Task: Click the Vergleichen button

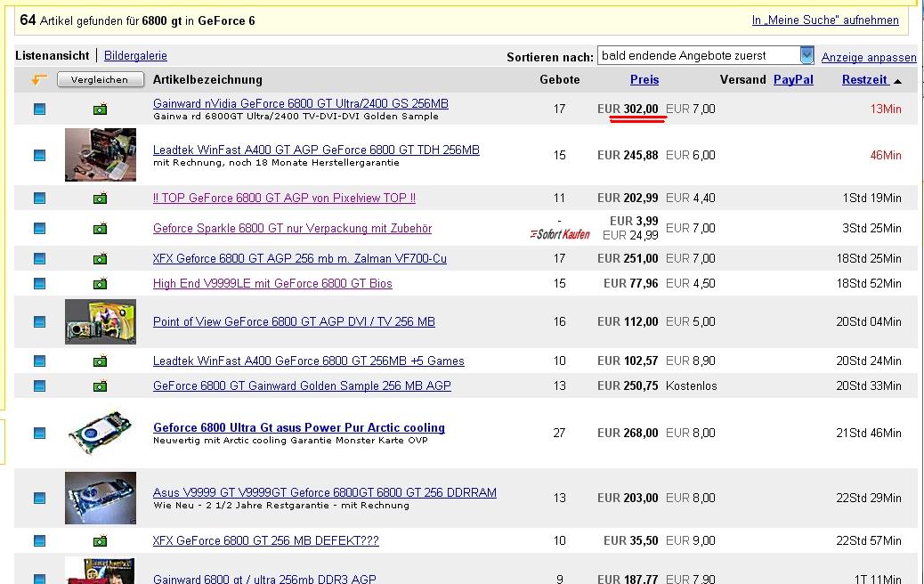Action: pos(101,79)
